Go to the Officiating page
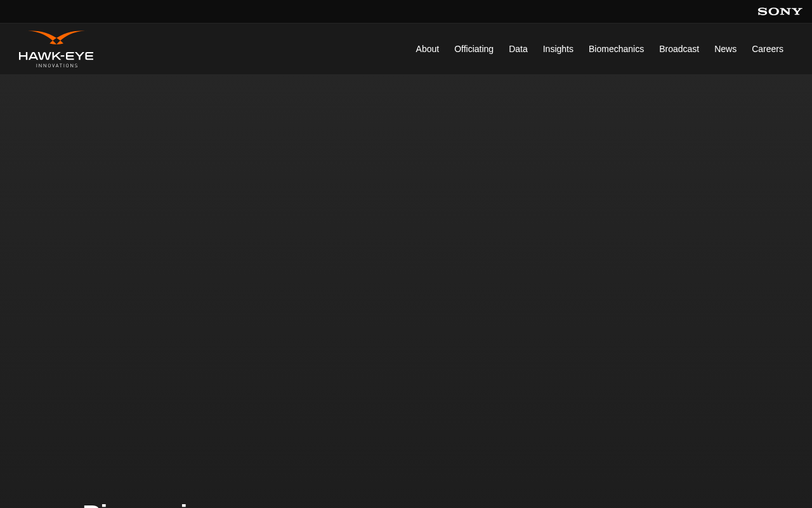 coord(474,49)
